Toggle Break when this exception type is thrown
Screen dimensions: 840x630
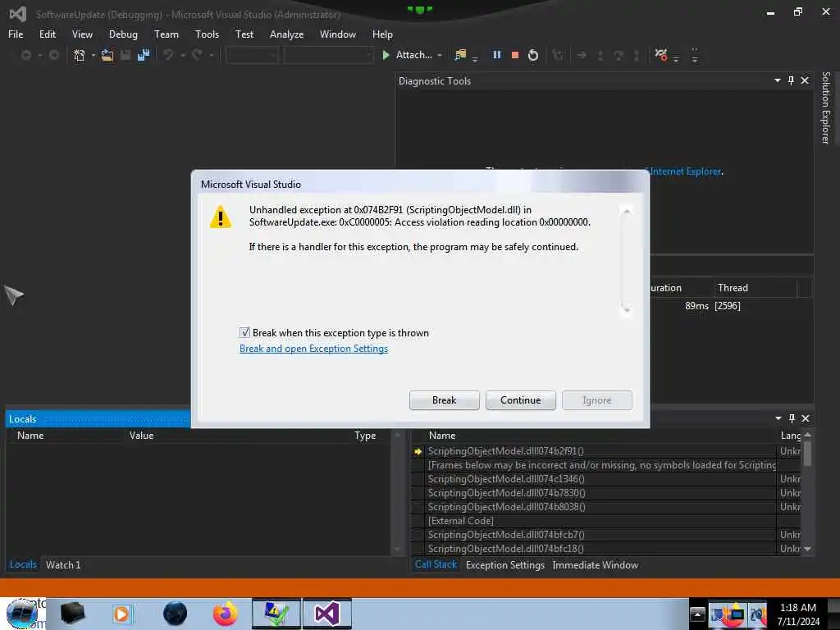pos(244,333)
